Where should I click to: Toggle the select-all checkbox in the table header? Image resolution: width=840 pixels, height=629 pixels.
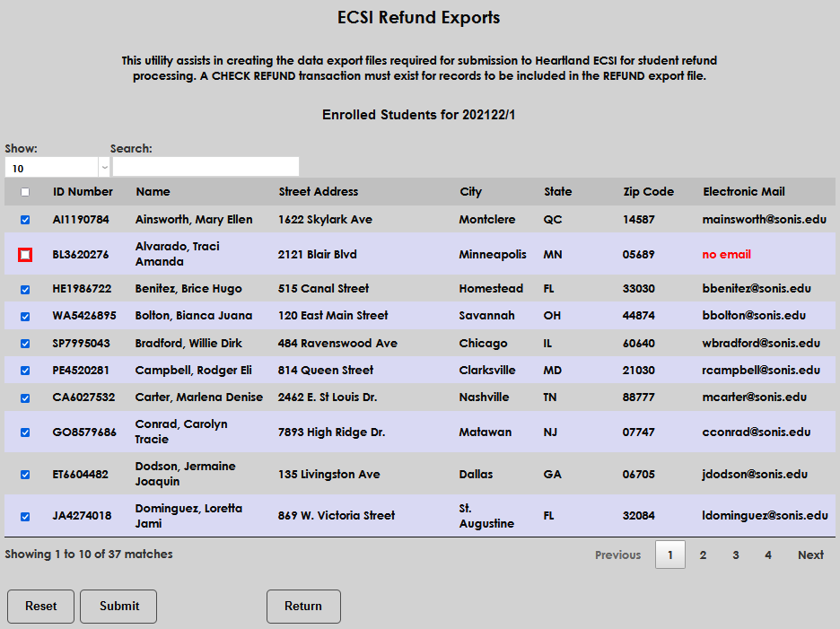click(x=25, y=191)
